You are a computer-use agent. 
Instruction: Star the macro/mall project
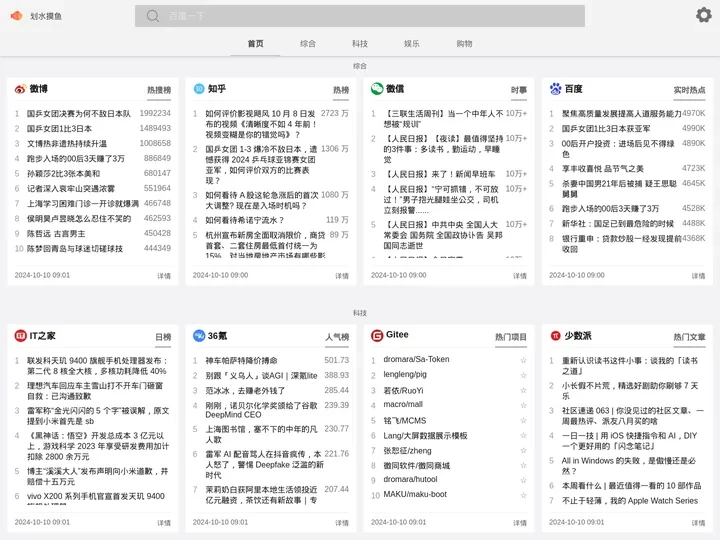point(523,405)
